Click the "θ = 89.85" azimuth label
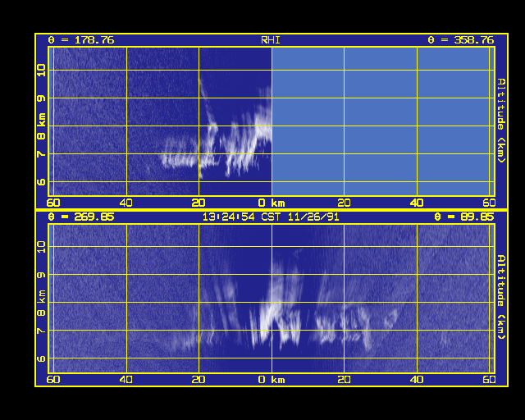525x420 pixels. pos(464,217)
